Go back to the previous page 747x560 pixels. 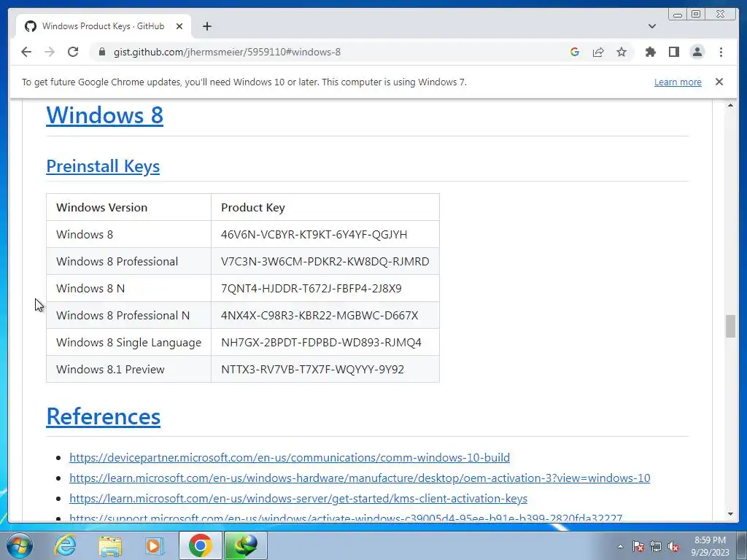coord(26,52)
